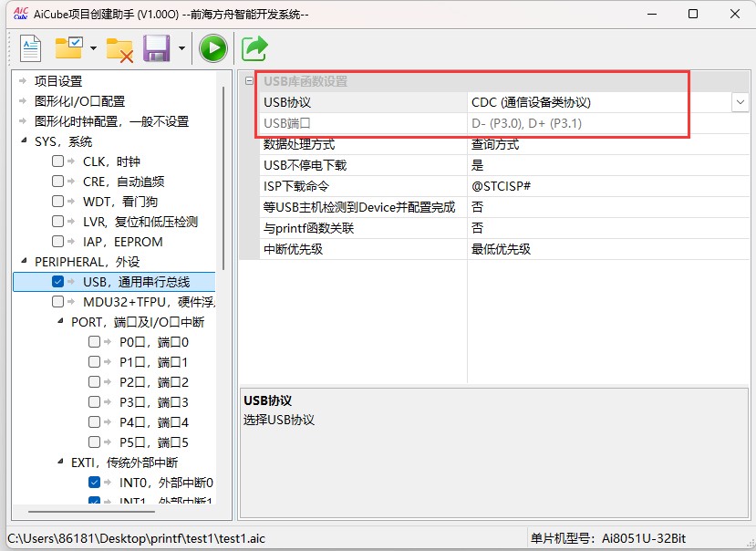756x551 pixels.
Task: Click the 最低优先级 value cell
Action: click(x=608, y=249)
